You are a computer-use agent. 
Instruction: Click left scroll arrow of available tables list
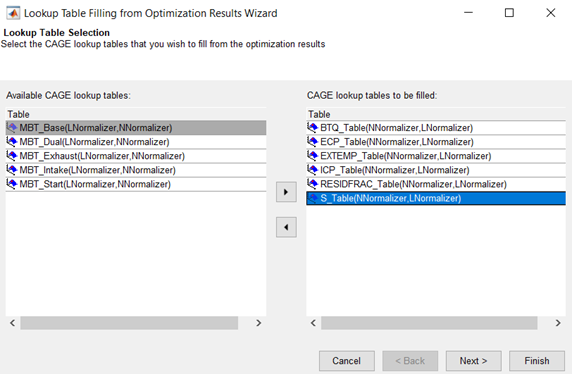pos(12,323)
